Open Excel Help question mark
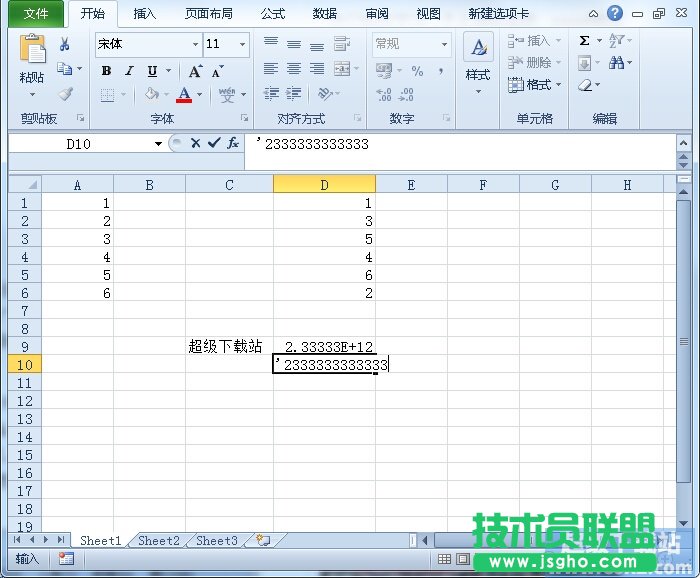This screenshot has width=700, height=578. point(615,13)
